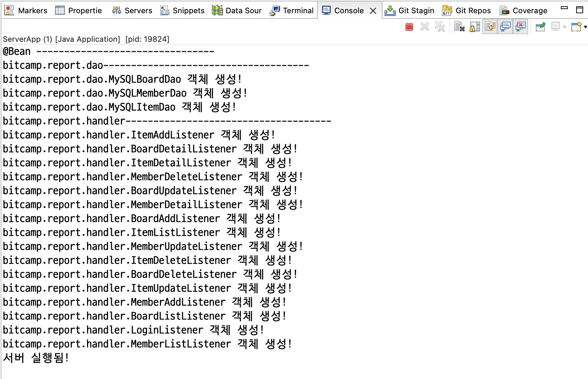Click the ServerApp (1) [Java Application] process label
This screenshot has height=379, width=588.
click(86, 39)
